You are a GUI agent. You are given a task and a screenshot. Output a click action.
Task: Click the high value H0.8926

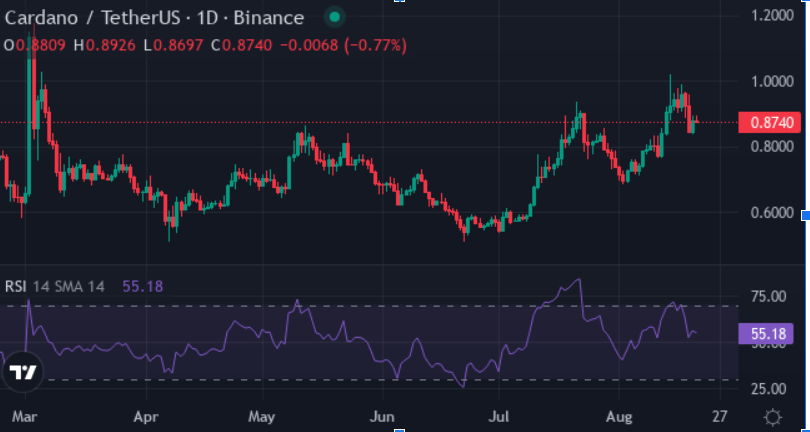click(x=105, y=45)
